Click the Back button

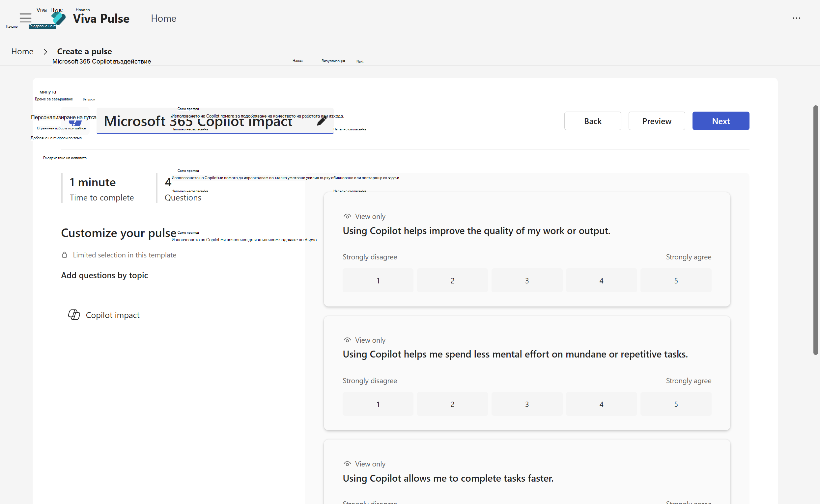(x=592, y=121)
